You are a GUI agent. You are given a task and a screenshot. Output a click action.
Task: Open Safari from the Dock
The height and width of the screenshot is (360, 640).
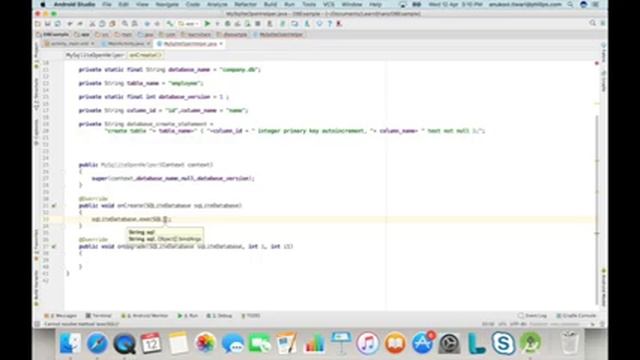(x=97, y=343)
